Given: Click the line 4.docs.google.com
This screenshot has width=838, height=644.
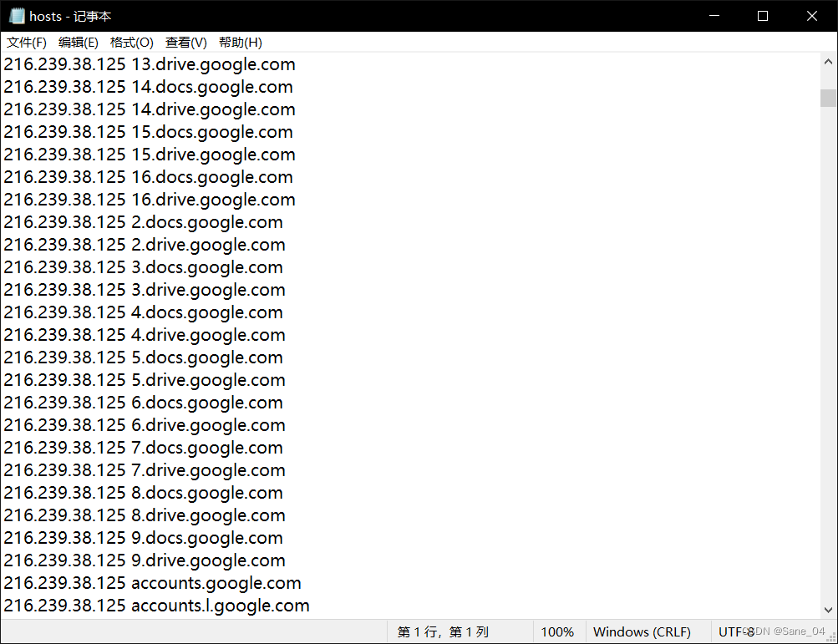Looking at the screenshot, I should tap(143, 312).
